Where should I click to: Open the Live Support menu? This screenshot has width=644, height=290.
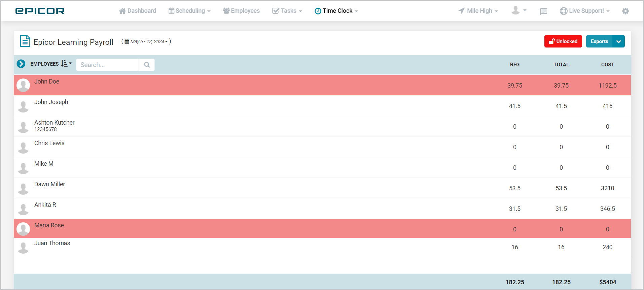584,11
